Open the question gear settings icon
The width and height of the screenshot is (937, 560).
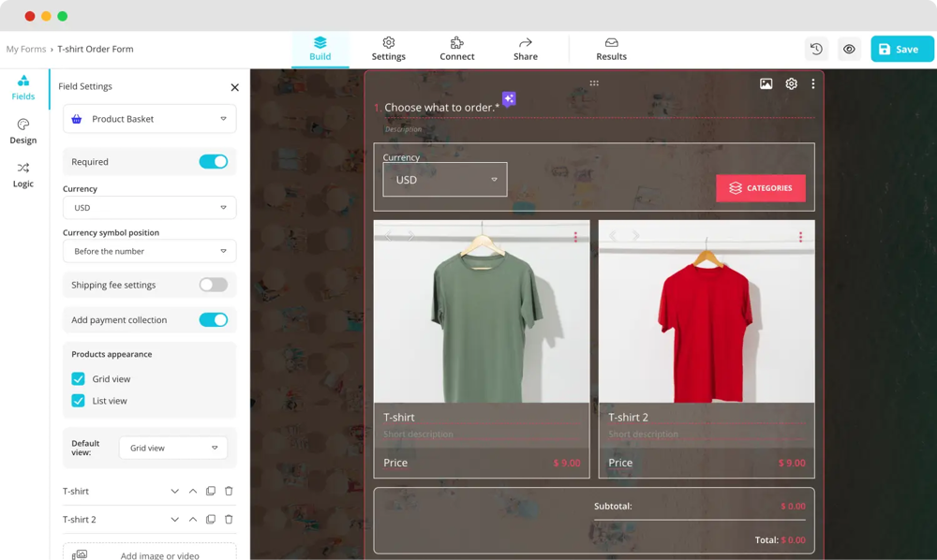pos(791,84)
